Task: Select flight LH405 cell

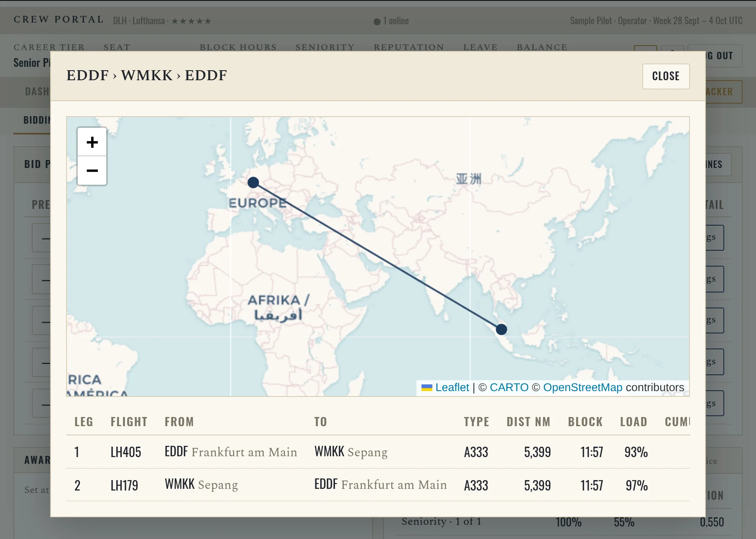Action: click(126, 452)
